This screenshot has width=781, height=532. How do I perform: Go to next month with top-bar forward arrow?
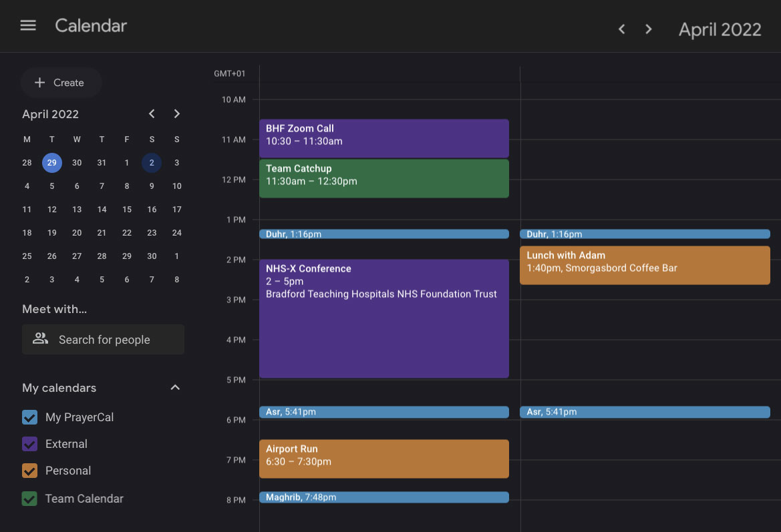(647, 29)
